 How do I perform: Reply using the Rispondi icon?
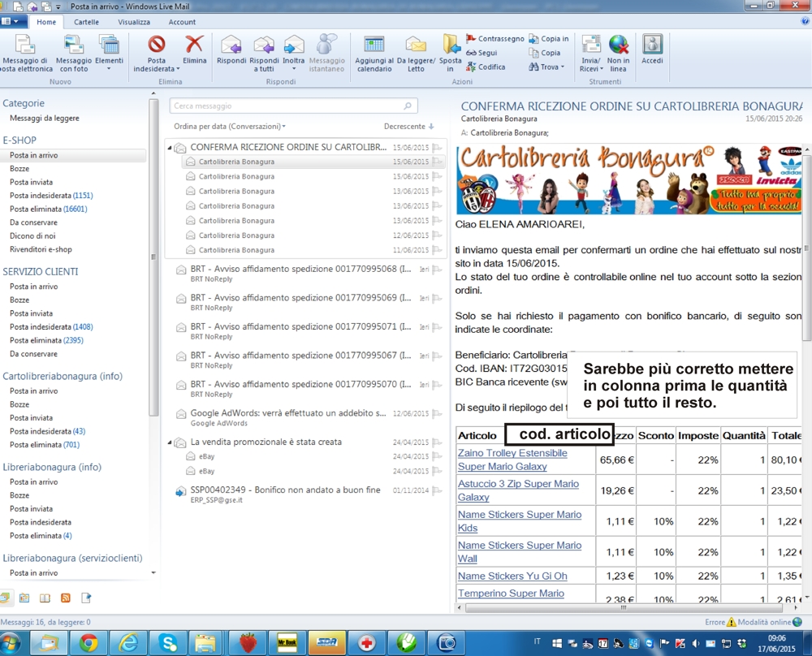pos(231,50)
